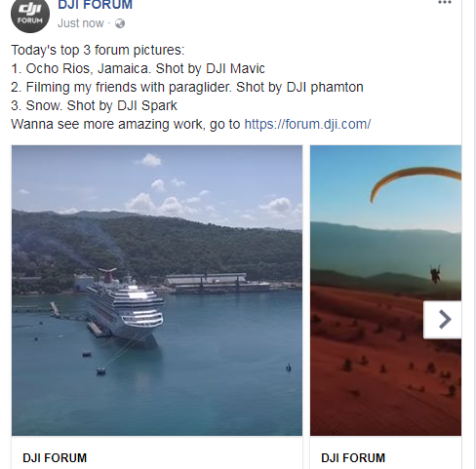Open the "Just now" post timestamp
This screenshot has height=469, width=476.
point(81,23)
